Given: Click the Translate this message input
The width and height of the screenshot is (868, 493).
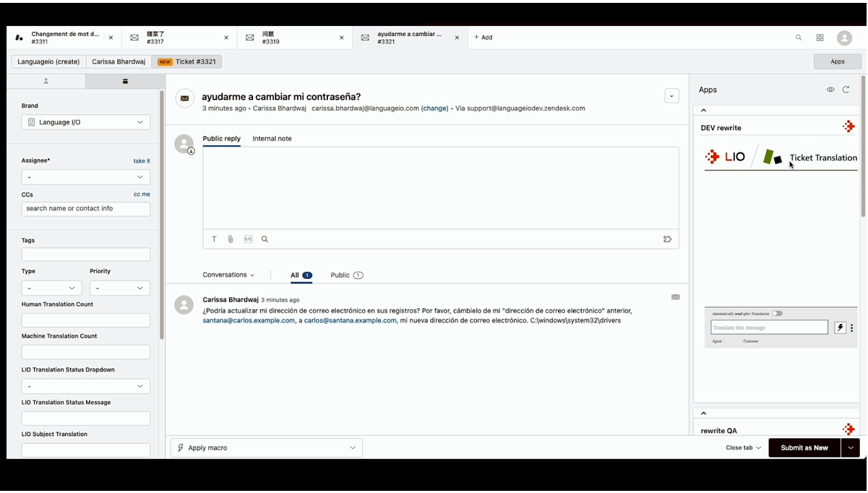Looking at the screenshot, I should [x=769, y=327].
